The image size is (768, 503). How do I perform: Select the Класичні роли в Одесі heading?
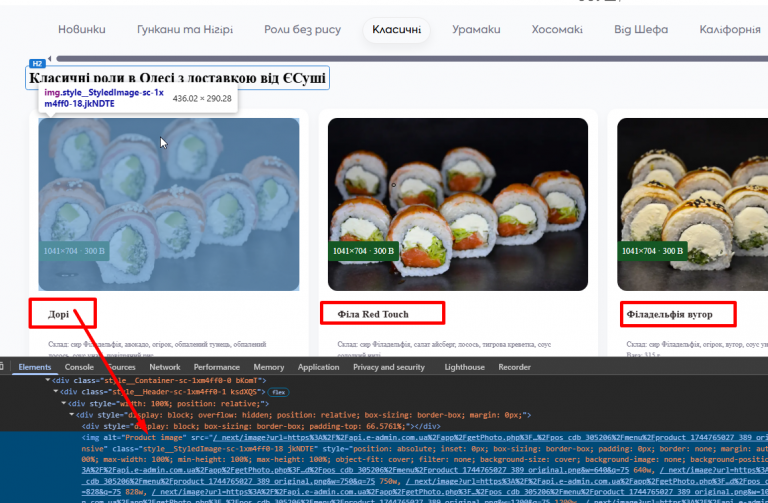pyautogui.click(x=177, y=78)
